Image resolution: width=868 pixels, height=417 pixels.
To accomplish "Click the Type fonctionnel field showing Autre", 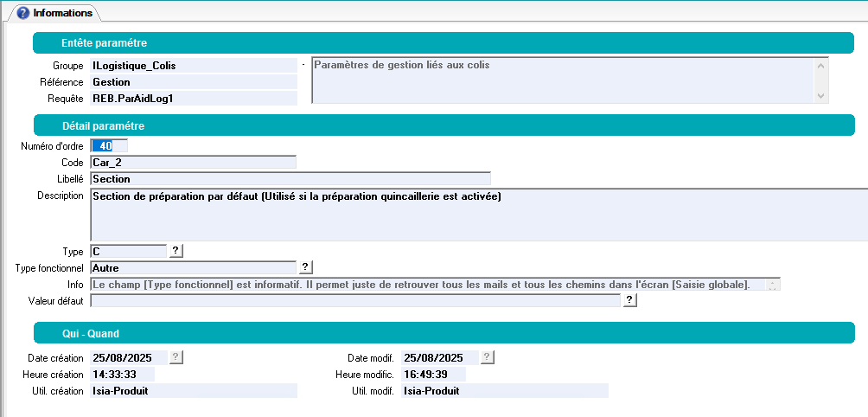I will click(x=193, y=267).
